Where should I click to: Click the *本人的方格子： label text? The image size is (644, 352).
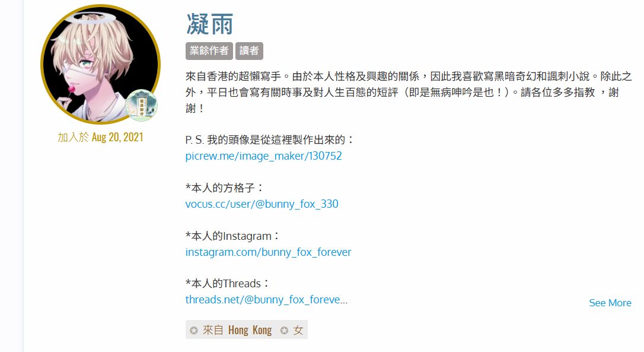[224, 188]
